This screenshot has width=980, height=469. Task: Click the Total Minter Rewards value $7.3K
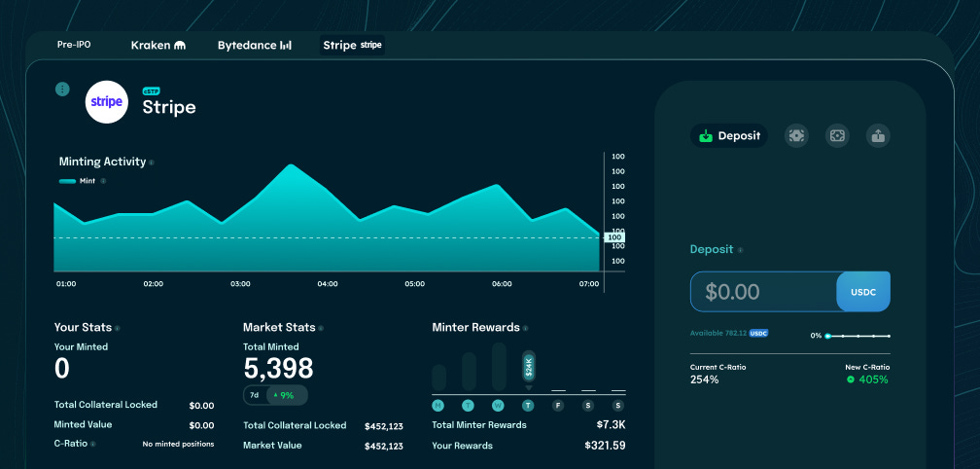pos(612,424)
